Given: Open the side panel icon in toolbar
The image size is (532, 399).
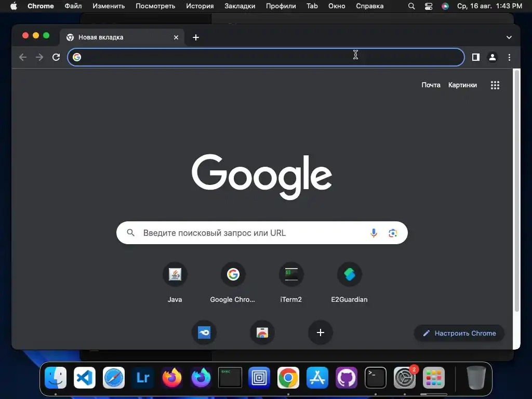Looking at the screenshot, I should click(x=476, y=57).
